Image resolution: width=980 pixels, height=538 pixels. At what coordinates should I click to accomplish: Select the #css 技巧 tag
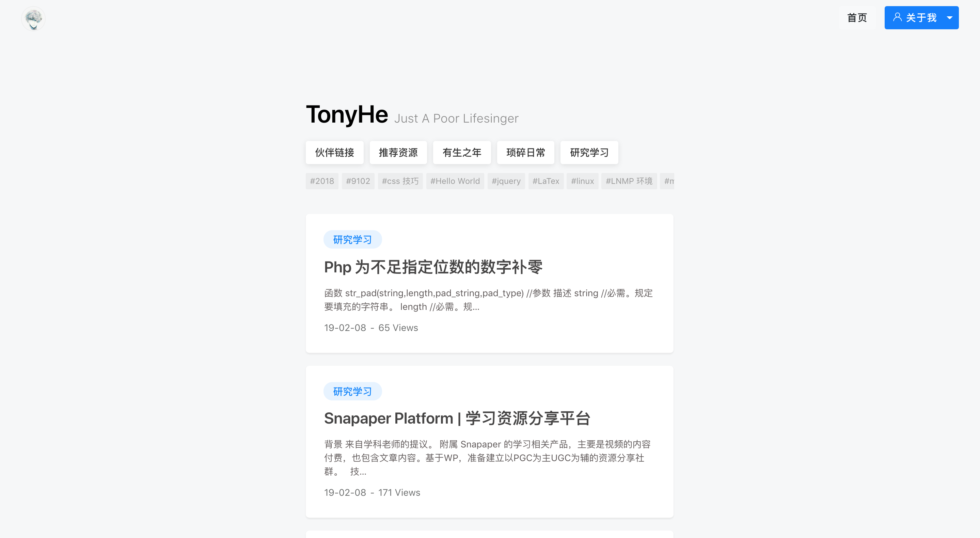[400, 181]
